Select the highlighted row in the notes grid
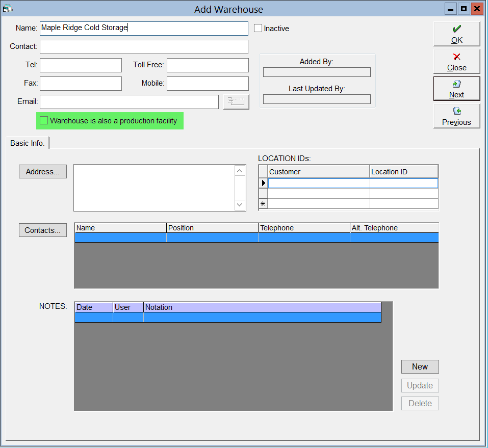 point(228,318)
